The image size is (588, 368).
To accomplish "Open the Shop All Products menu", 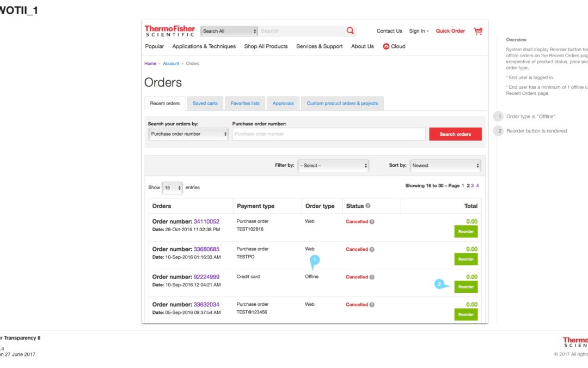I will point(266,46).
